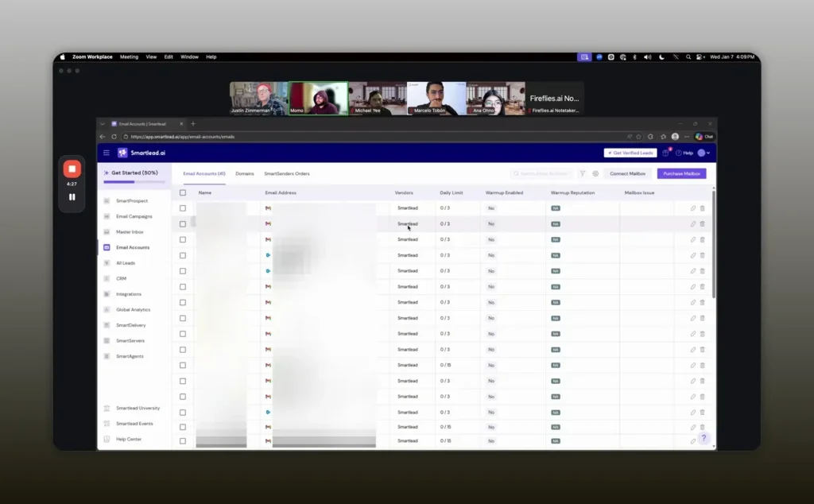Screen dimensions: 814x504
Task: Pause the screen recording
Action: (72, 196)
